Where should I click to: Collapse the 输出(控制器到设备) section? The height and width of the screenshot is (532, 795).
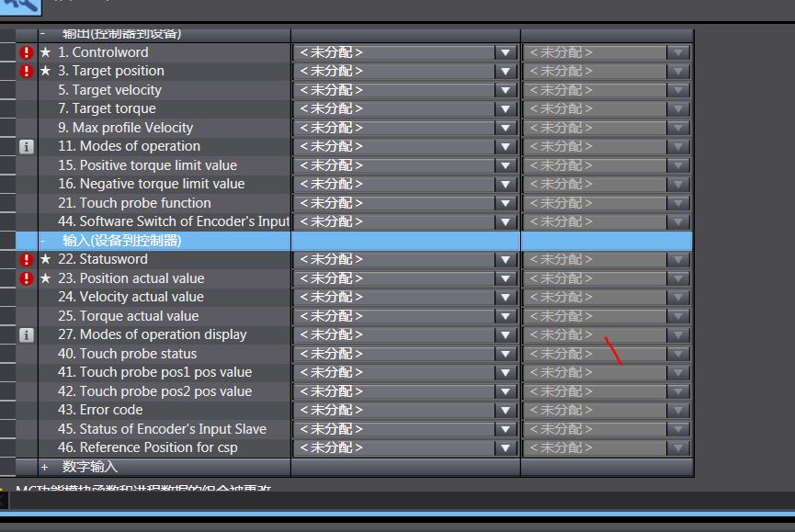click(43, 34)
